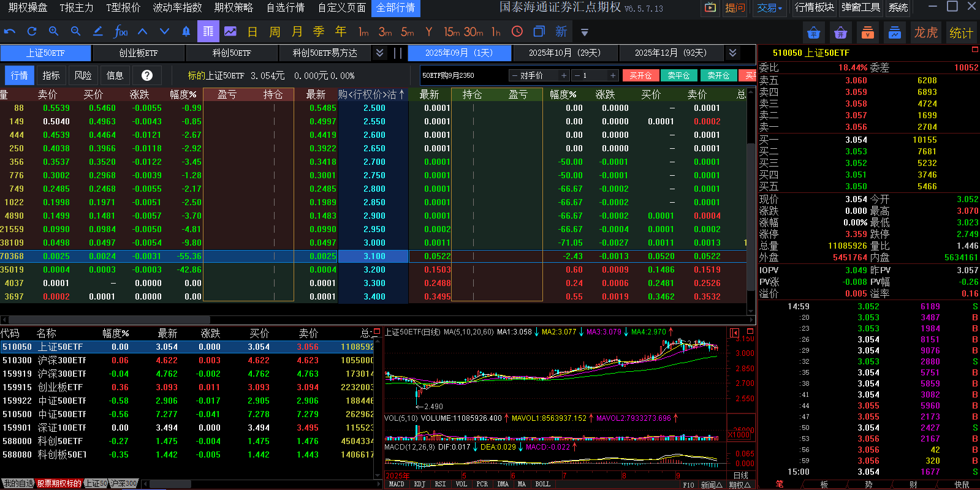This screenshot has height=490, width=980.
Task: Click the down chevron toolbar icon
Action: pos(164,31)
